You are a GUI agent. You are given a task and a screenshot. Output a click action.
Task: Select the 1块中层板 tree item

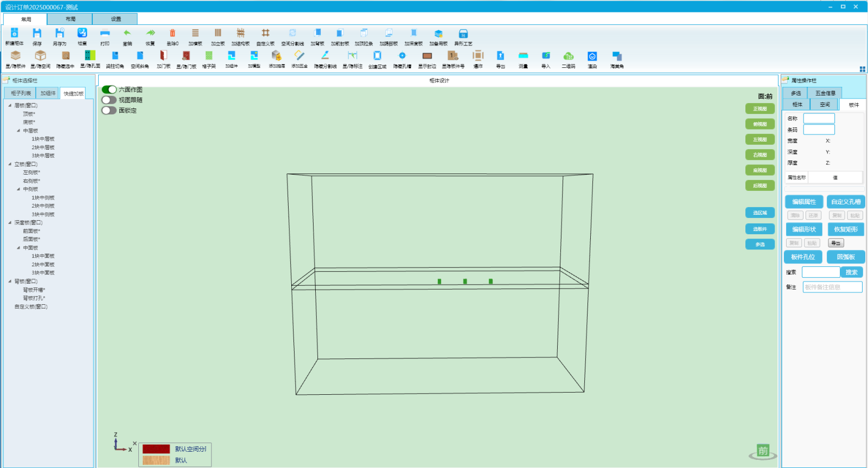[43, 139]
